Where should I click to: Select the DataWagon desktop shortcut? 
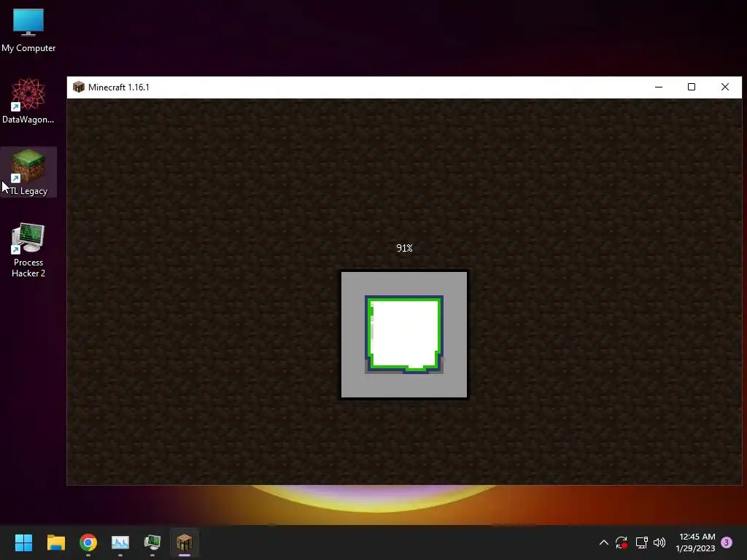(x=28, y=101)
